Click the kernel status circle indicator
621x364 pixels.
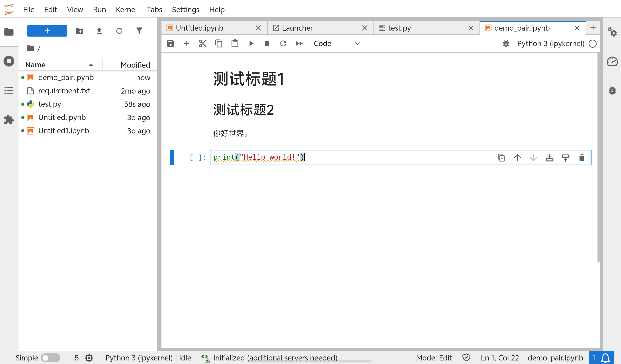592,44
